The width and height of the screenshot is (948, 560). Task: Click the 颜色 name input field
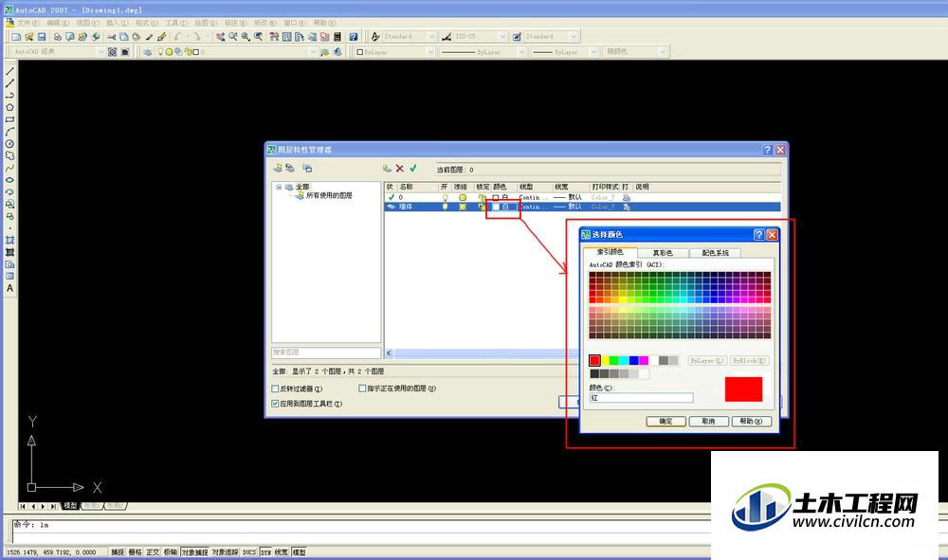coord(642,398)
